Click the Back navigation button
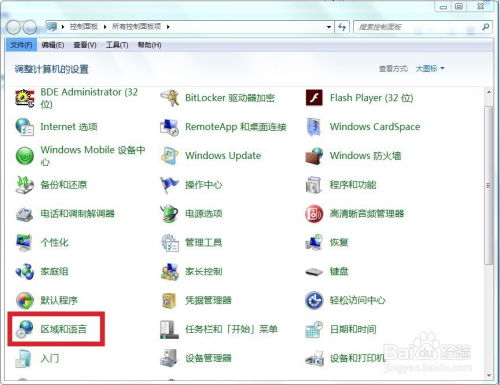The height and width of the screenshot is (385, 500). pyautogui.click(x=14, y=27)
